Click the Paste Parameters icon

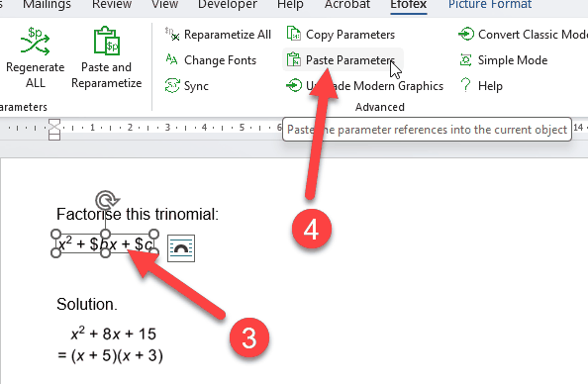click(294, 59)
